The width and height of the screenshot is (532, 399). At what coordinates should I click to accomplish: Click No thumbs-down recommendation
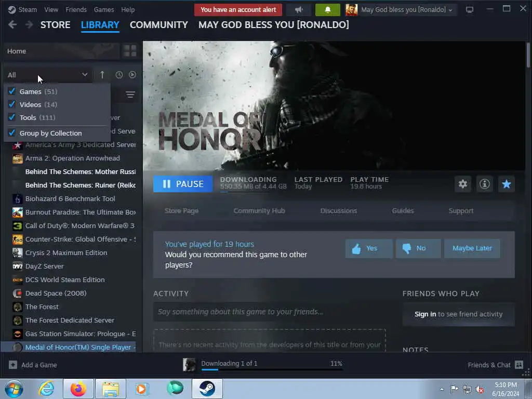[418, 248]
